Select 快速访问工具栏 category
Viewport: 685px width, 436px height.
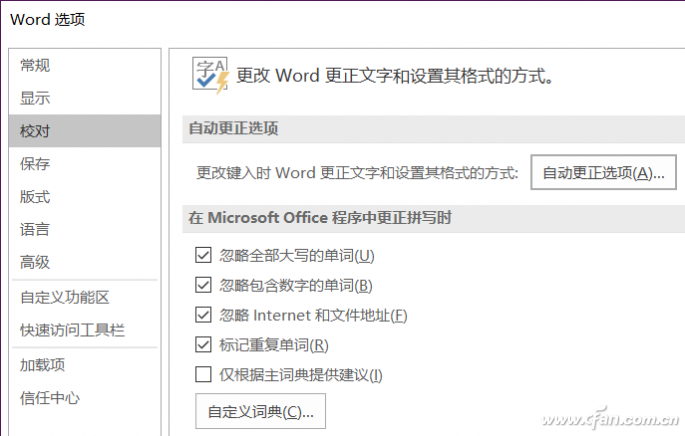click(72, 330)
